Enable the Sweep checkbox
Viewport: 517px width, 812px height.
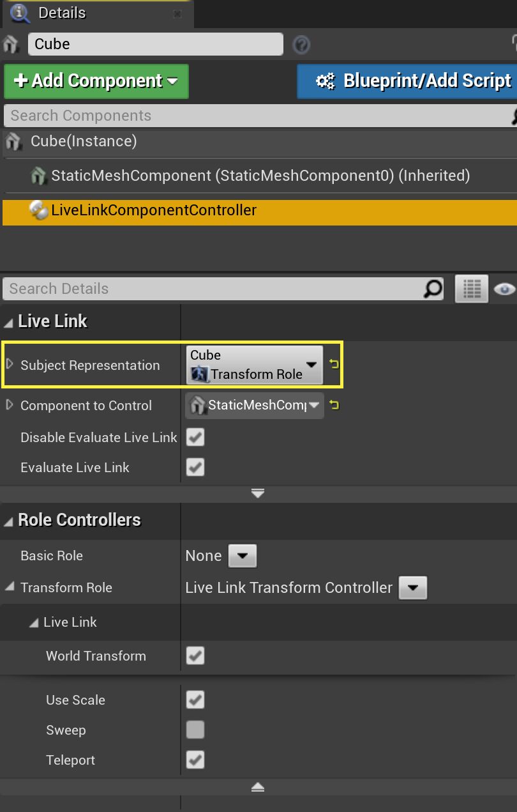pyautogui.click(x=195, y=730)
